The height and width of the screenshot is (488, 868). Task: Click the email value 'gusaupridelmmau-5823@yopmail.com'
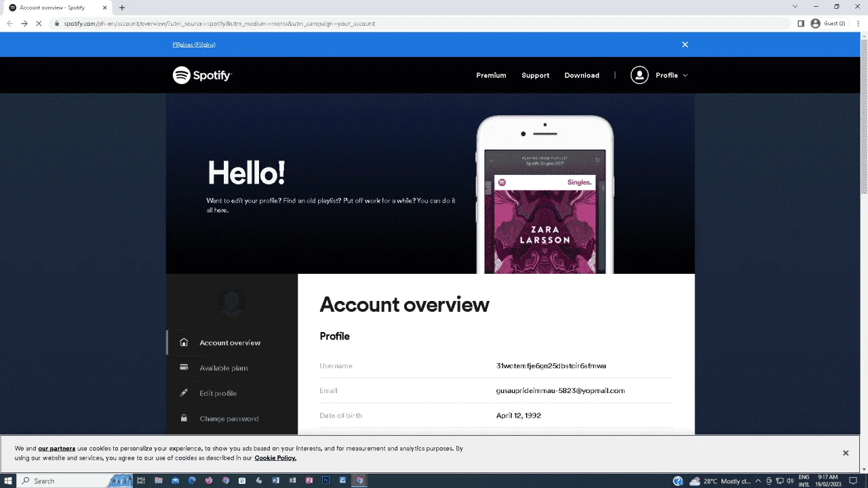point(561,391)
